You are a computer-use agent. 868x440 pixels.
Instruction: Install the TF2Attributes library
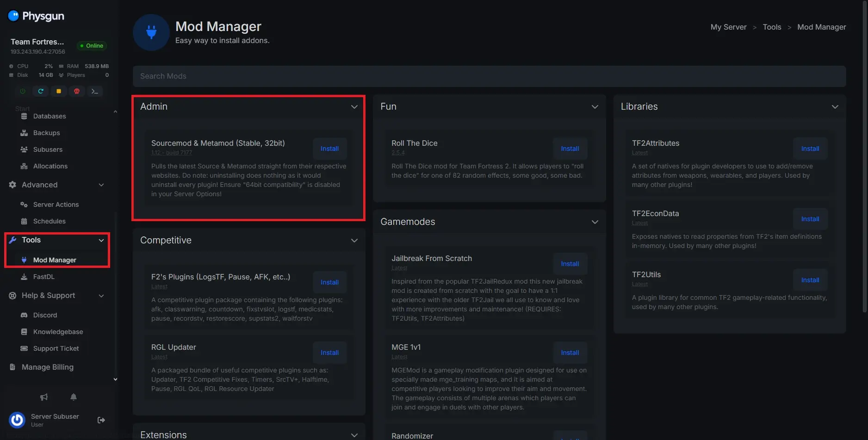pyautogui.click(x=810, y=149)
